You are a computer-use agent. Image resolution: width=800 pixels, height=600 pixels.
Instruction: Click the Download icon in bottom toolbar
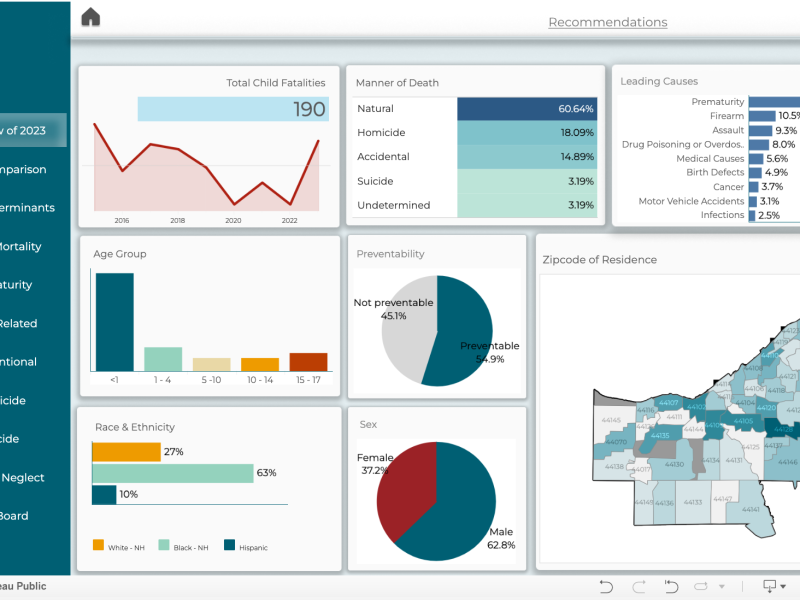(x=769, y=586)
